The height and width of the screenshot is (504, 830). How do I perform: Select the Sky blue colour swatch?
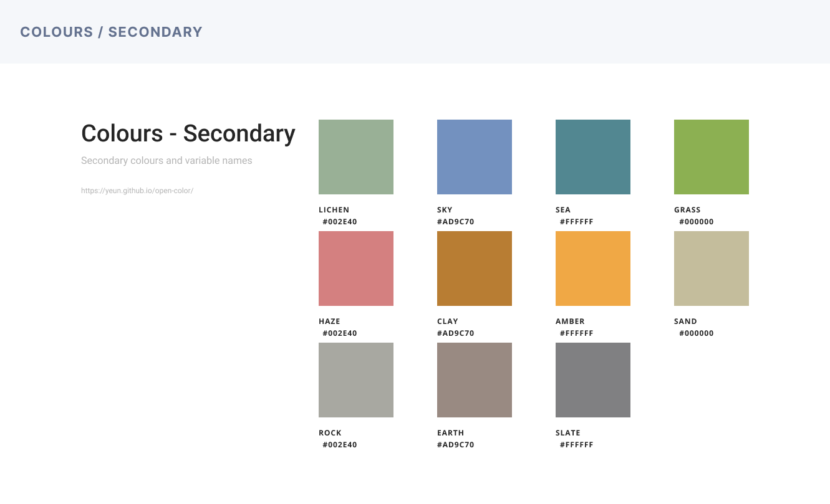(475, 157)
